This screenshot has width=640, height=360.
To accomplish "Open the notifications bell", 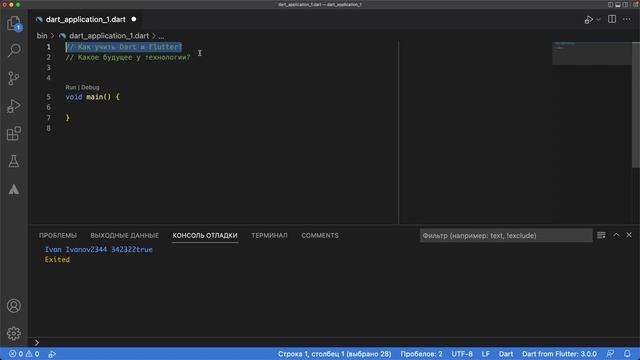I will pyautogui.click(x=627, y=354).
